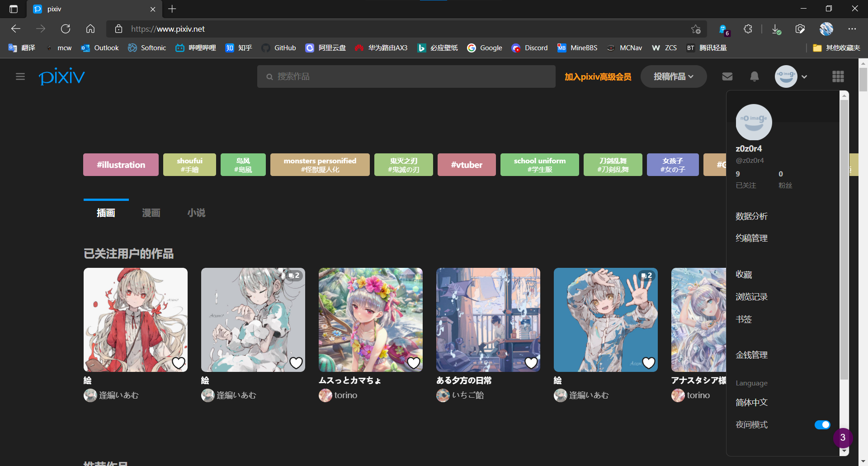Open the messages envelope icon

coord(727,76)
